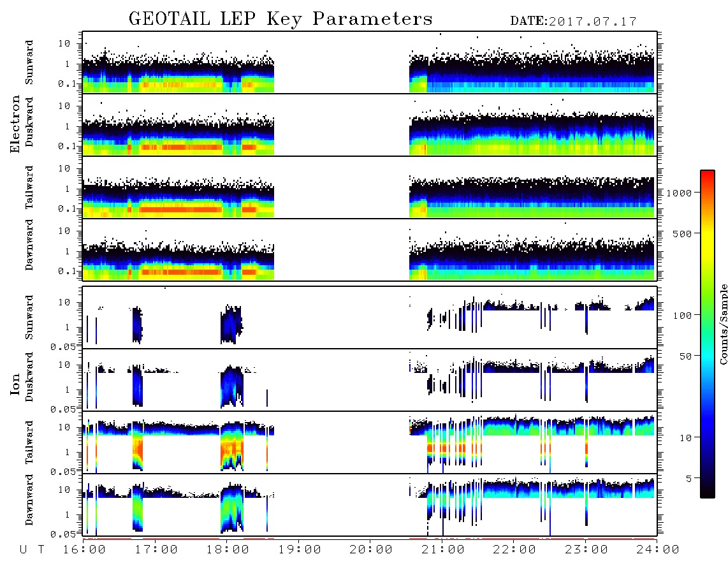Click the "23:00" time tick label
The height and width of the screenshot is (561, 728).
pos(586,550)
